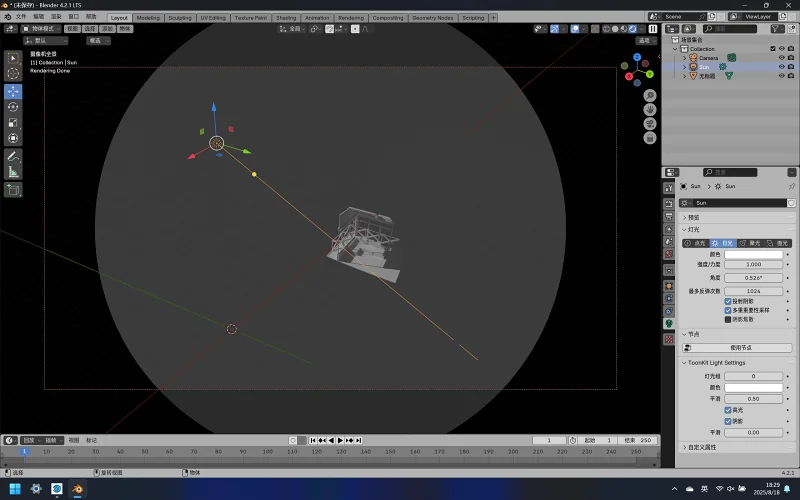Switch to the Modeling workspace tab

pyautogui.click(x=148, y=18)
